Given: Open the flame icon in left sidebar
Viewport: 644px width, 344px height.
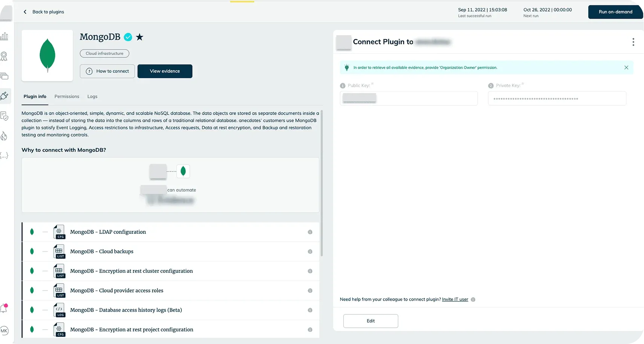Looking at the screenshot, I should click(4, 136).
